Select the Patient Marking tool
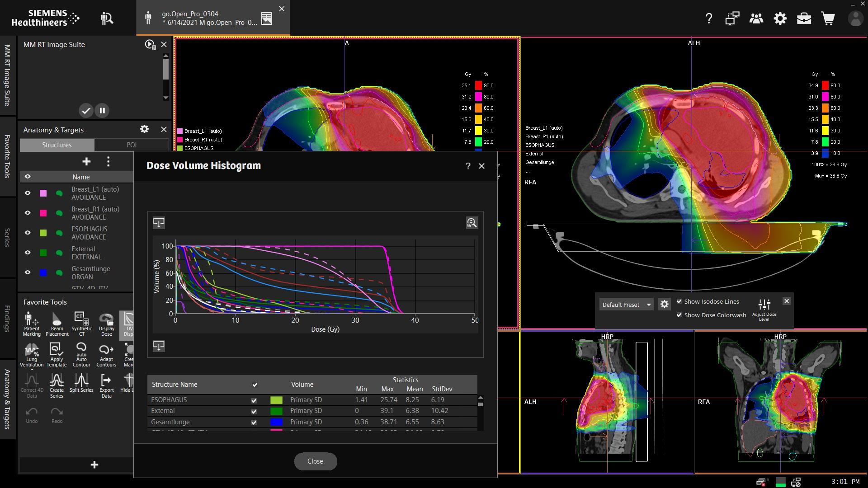 pyautogui.click(x=31, y=323)
